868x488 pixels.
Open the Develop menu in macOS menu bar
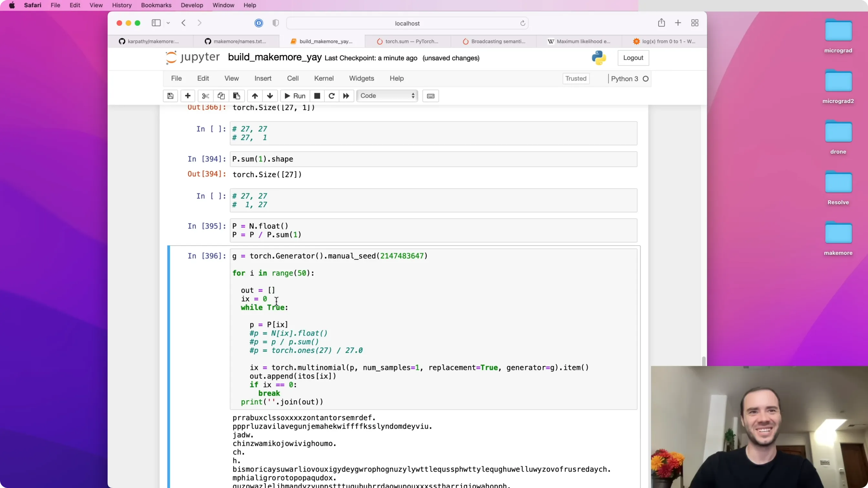(x=192, y=5)
